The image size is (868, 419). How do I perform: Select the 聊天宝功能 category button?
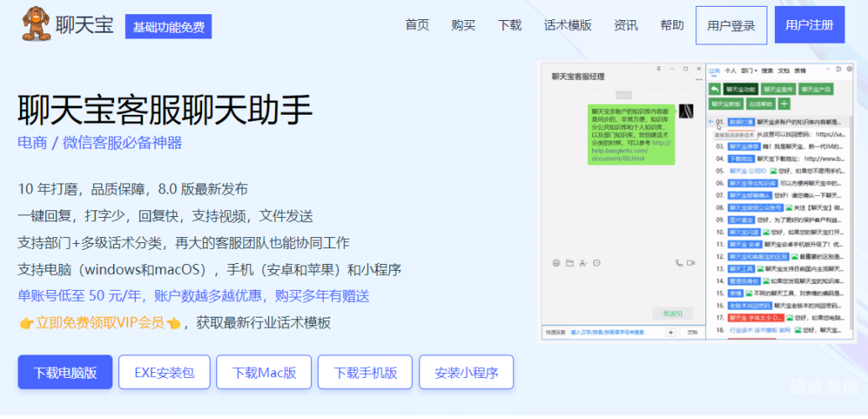[741, 89]
